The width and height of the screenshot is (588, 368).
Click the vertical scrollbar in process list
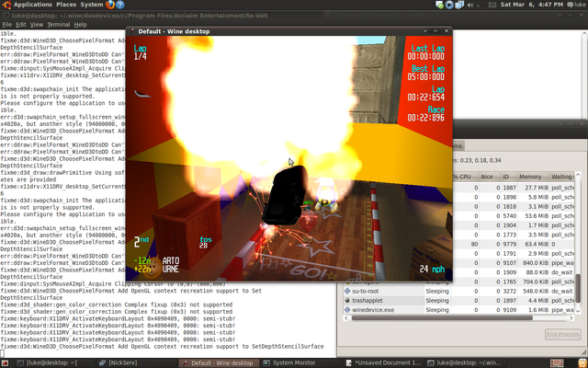[x=578, y=288]
